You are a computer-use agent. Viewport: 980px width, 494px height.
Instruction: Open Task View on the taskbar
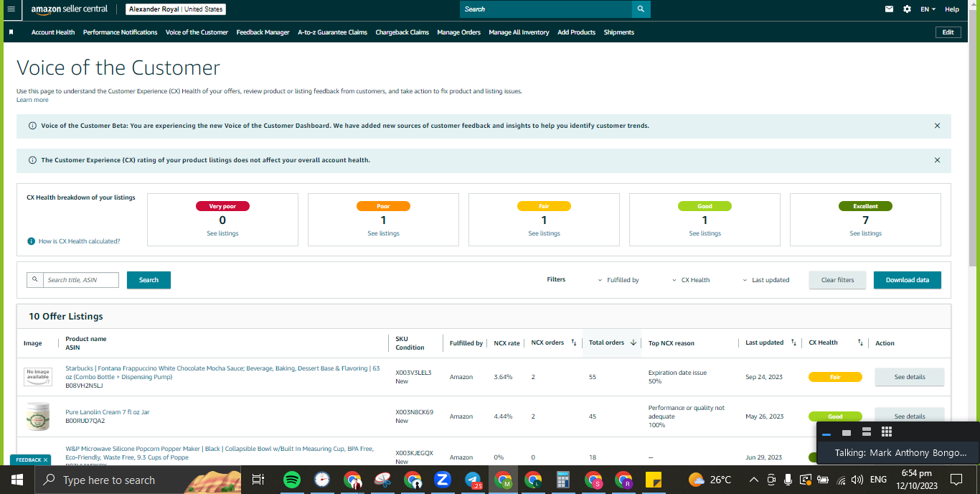coord(258,480)
